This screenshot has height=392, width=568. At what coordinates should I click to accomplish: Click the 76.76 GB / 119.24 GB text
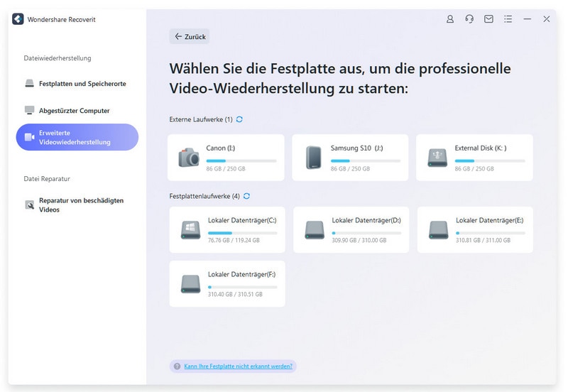(234, 240)
